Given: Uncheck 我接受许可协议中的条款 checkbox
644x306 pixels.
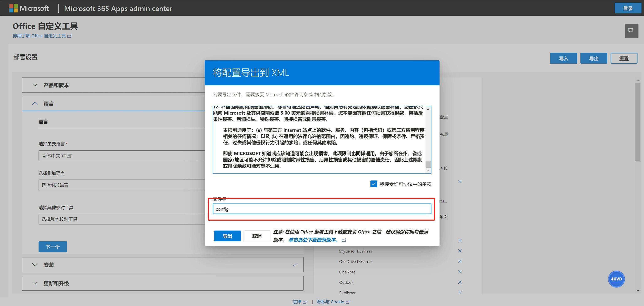Looking at the screenshot, I should (374, 184).
